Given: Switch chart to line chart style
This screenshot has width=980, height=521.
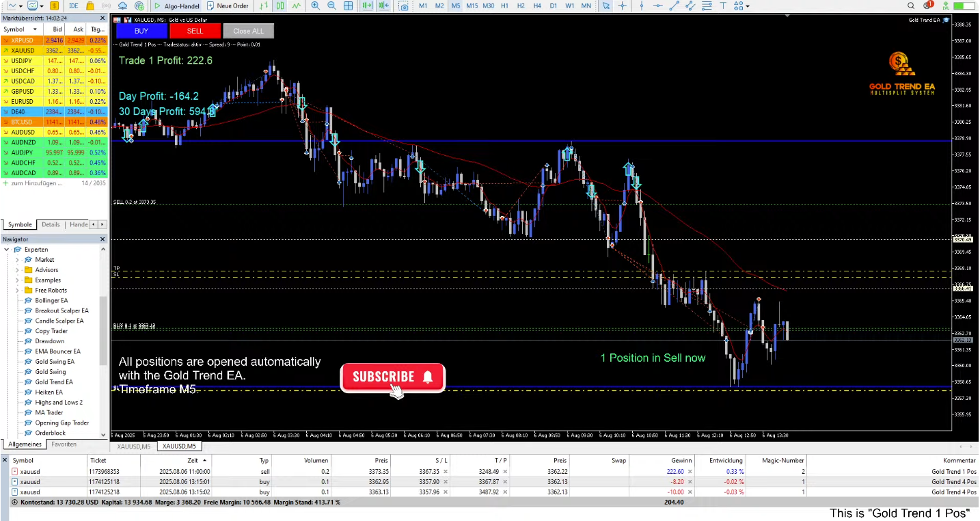Looking at the screenshot, I should click(x=296, y=5).
